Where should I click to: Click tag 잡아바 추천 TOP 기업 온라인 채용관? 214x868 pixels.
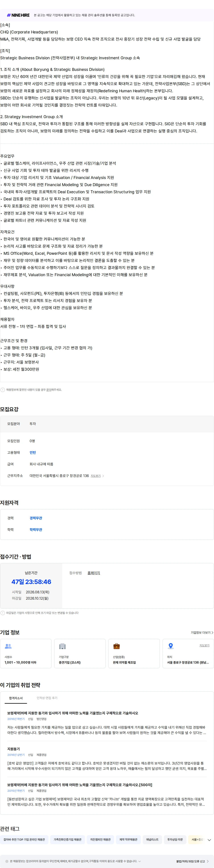(x=24, y=839)
